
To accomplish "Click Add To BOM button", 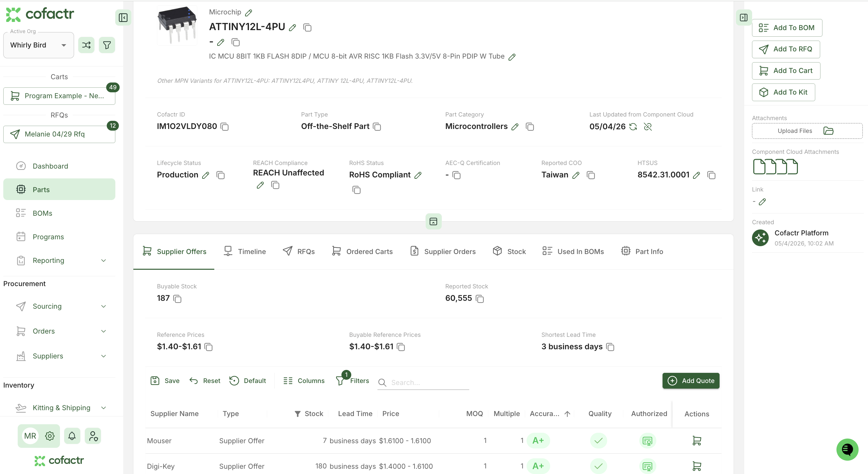I will point(787,27).
